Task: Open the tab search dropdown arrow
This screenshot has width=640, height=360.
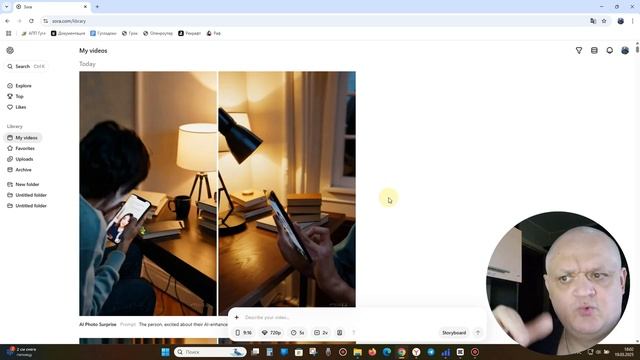Action: click(x=6, y=7)
